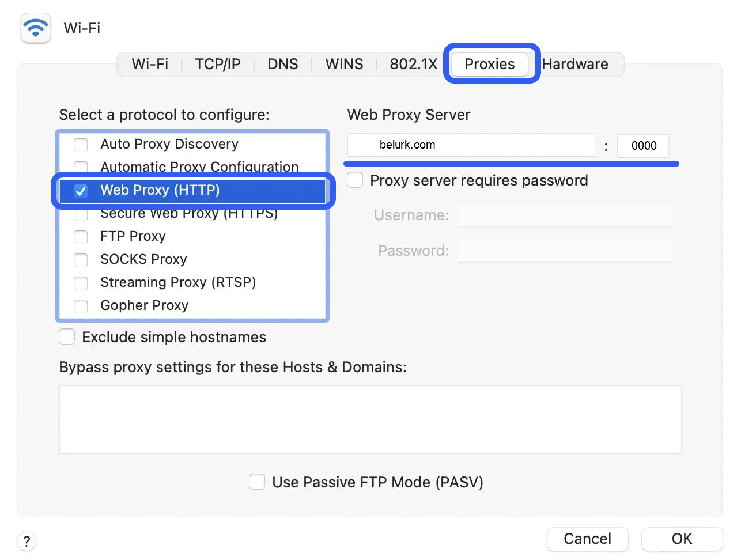Click the proxy server address field belurk.com

pyautogui.click(x=471, y=145)
